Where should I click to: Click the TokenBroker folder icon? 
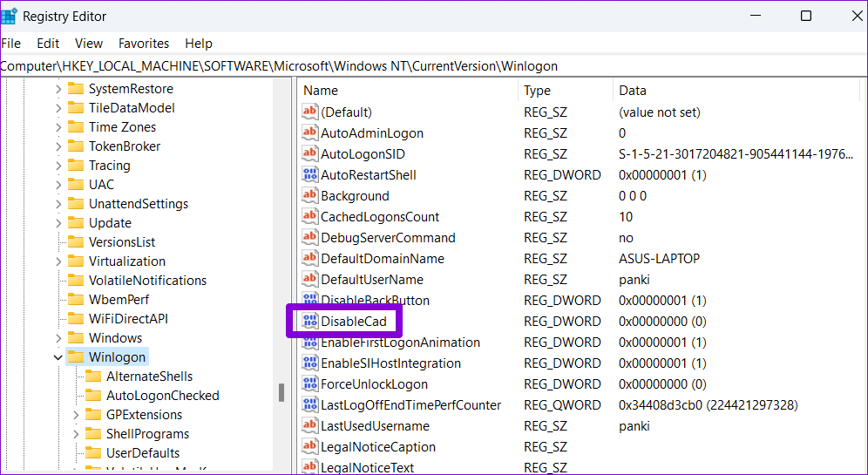[x=76, y=146]
